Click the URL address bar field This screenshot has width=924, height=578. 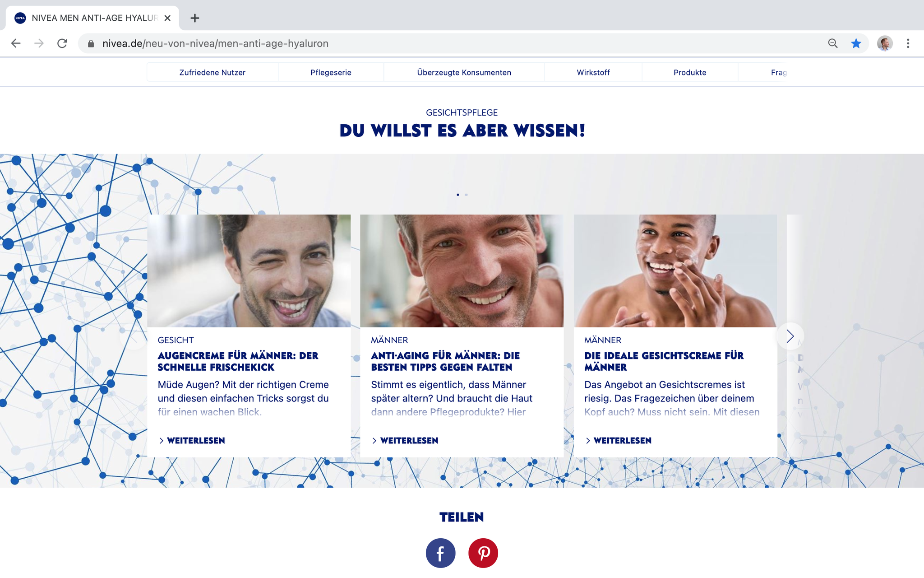[x=451, y=43]
